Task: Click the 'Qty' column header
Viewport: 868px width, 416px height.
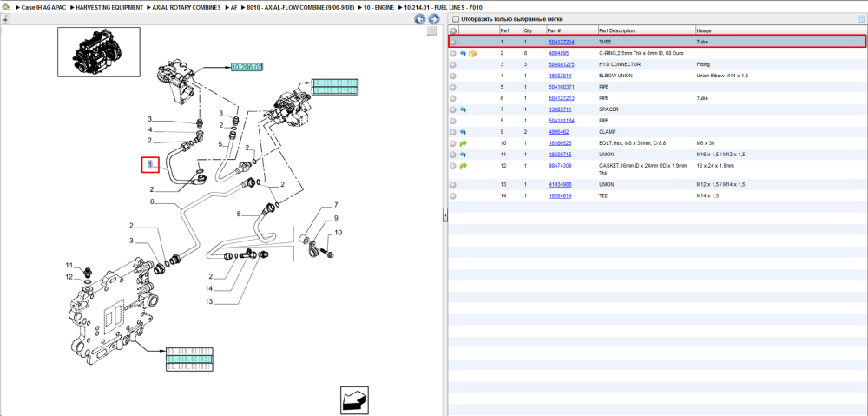Action: click(x=528, y=30)
